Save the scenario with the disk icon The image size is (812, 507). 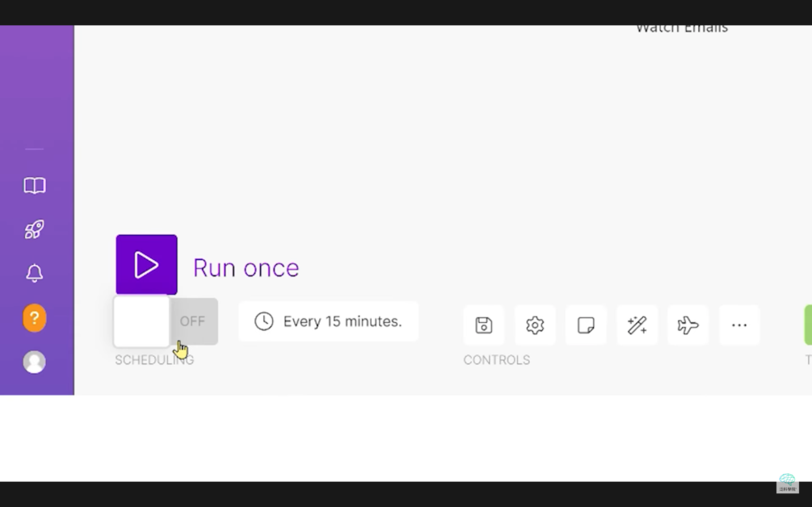click(x=484, y=325)
